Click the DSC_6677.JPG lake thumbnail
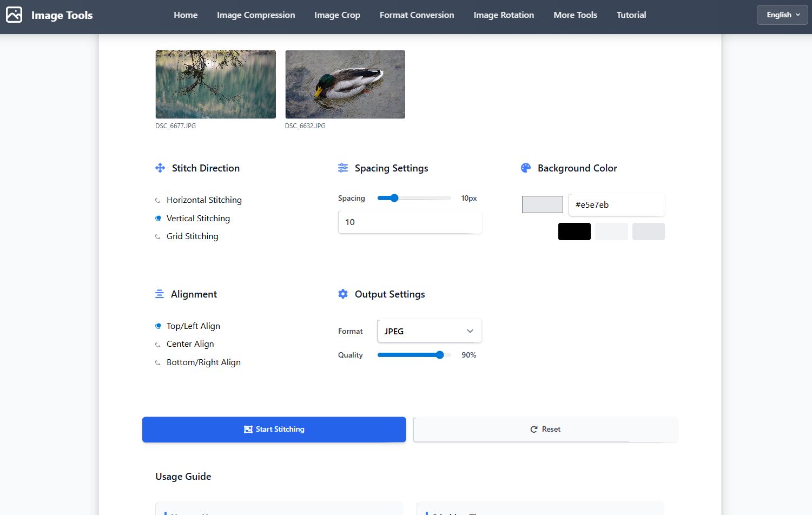The width and height of the screenshot is (812, 515). click(215, 84)
